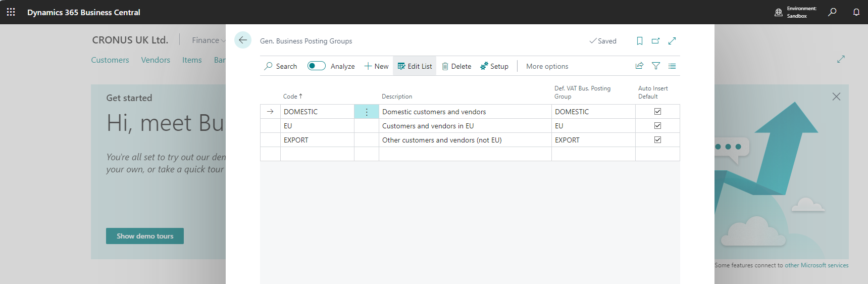
Task: Click description Customers and vendors in EU
Action: pyautogui.click(x=465, y=126)
